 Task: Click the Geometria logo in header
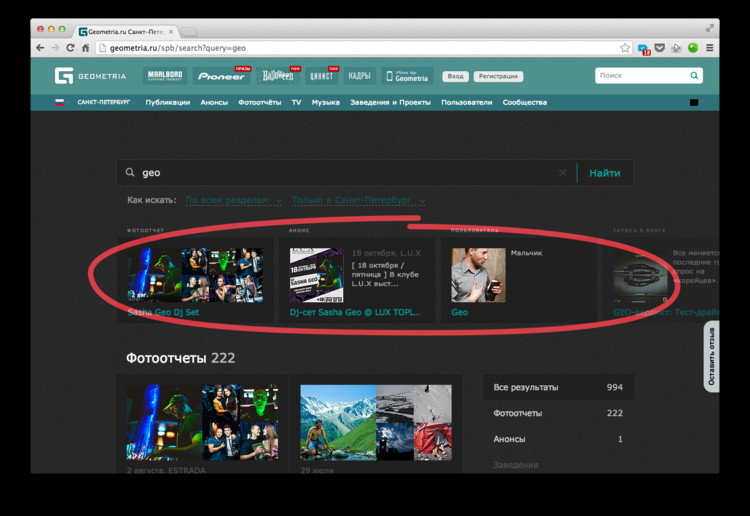(x=90, y=76)
